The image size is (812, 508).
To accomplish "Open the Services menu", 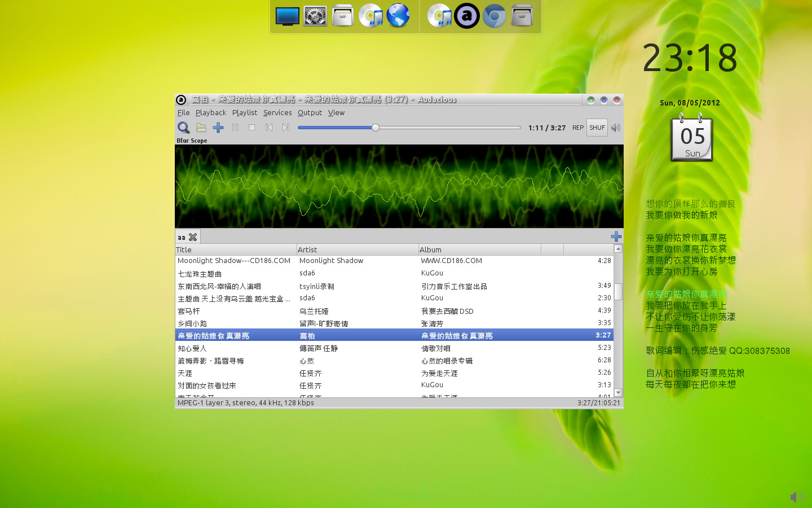I will point(277,113).
